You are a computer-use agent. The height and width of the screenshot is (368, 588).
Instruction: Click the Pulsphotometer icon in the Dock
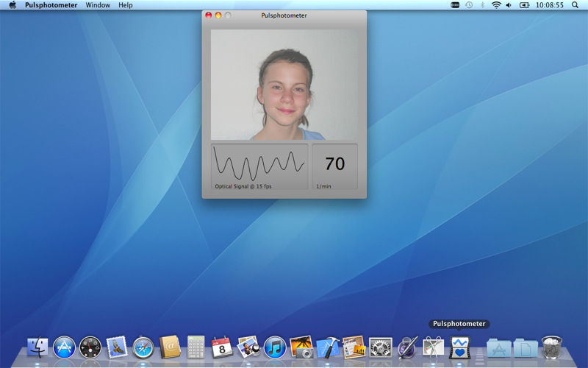tap(460, 347)
